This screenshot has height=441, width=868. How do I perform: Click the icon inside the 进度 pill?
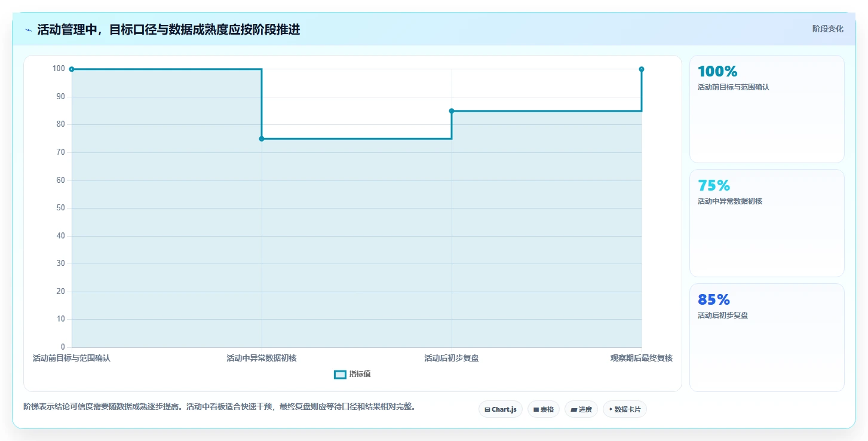tap(573, 410)
